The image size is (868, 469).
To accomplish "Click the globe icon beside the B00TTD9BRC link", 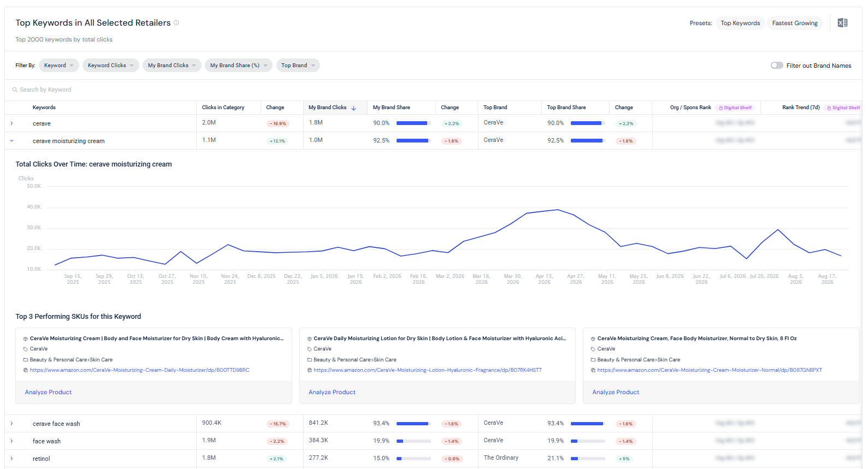I will tap(25, 370).
